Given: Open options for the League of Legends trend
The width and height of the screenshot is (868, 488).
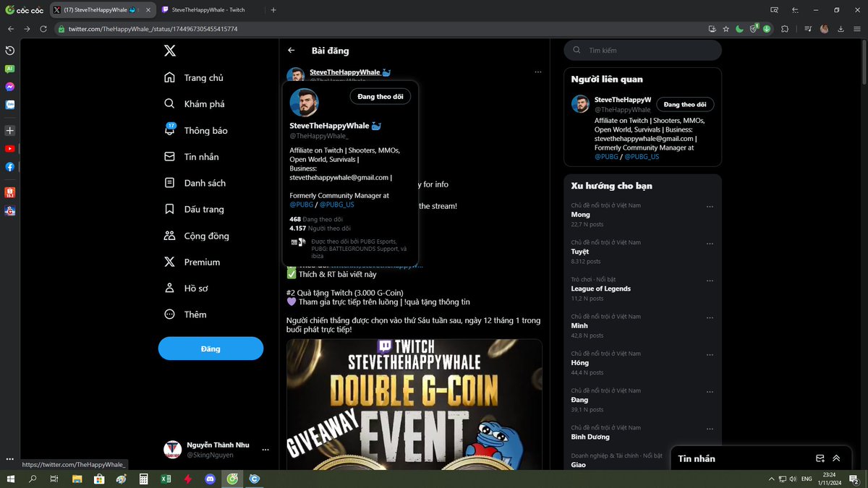Looking at the screenshot, I should [710, 280].
